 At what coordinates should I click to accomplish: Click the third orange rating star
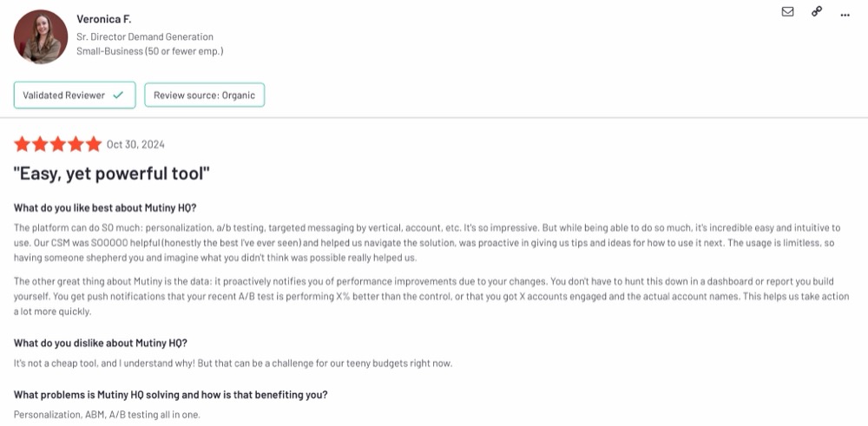click(57, 144)
